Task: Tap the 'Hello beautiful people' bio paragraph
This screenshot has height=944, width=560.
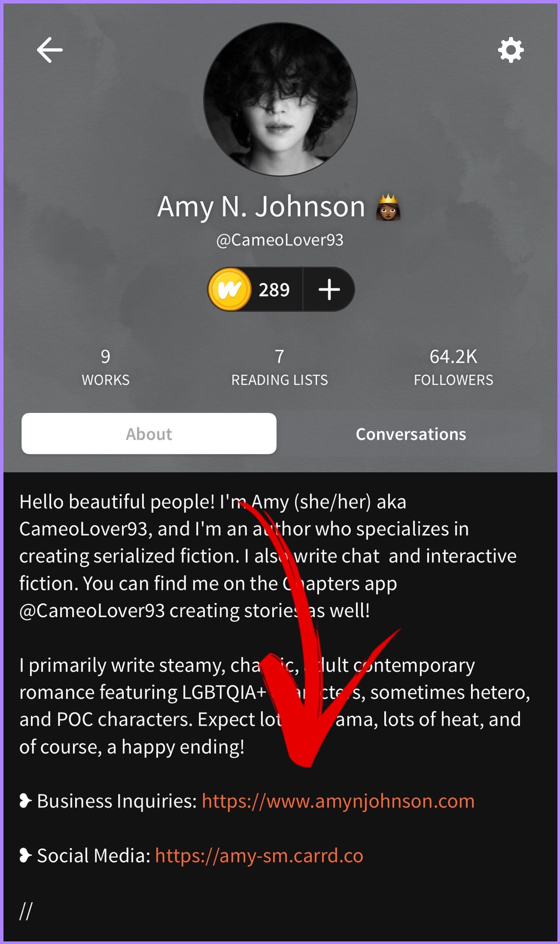Action: click(x=268, y=556)
